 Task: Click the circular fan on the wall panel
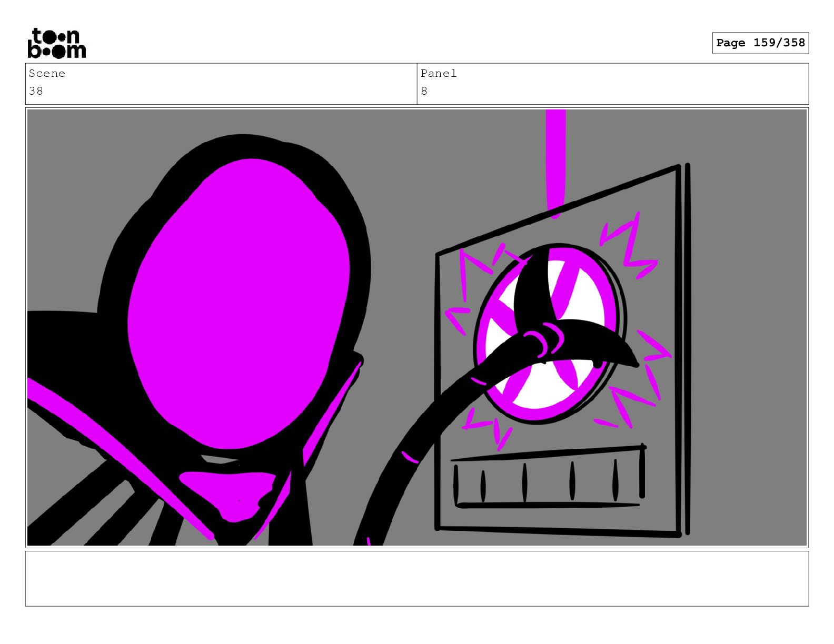(549, 334)
